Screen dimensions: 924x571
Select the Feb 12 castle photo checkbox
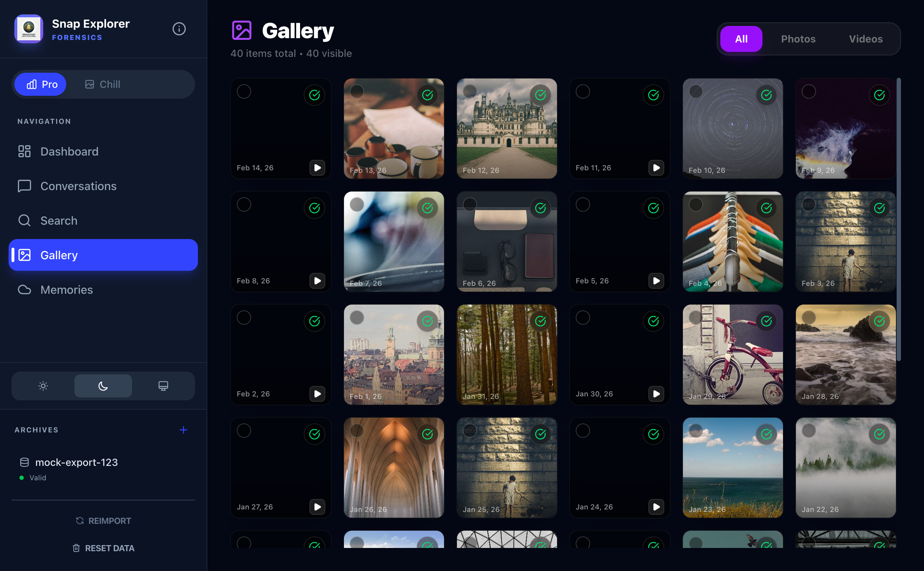[469, 91]
